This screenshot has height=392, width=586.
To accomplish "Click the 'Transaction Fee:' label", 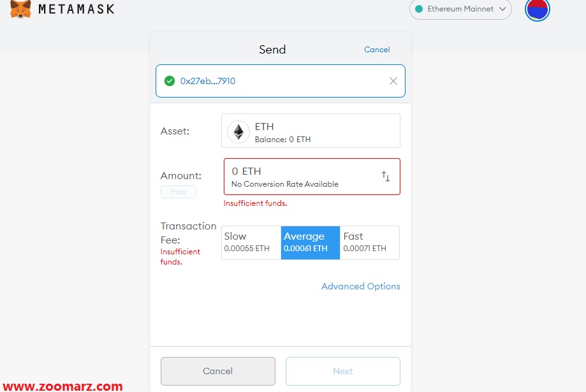I will click(188, 233).
